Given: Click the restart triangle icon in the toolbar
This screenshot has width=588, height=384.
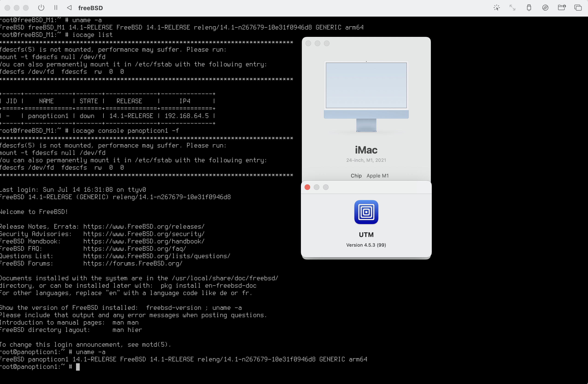Looking at the screenshot, I should click(69, 8).
